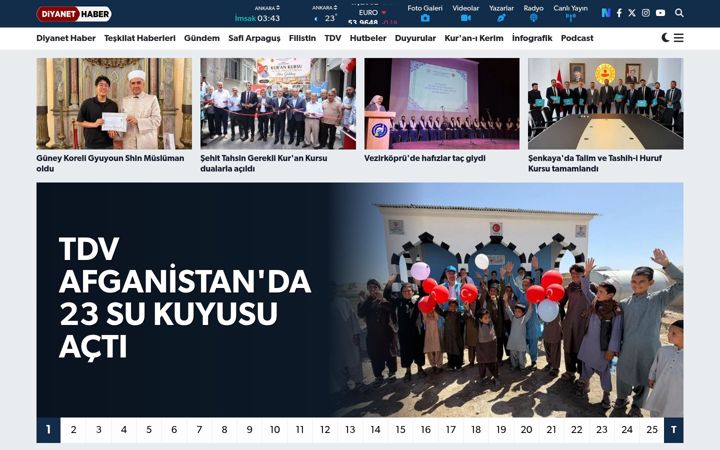Go to slider page 10
Viewport: 720px width, 450px height.
point(275,430)
